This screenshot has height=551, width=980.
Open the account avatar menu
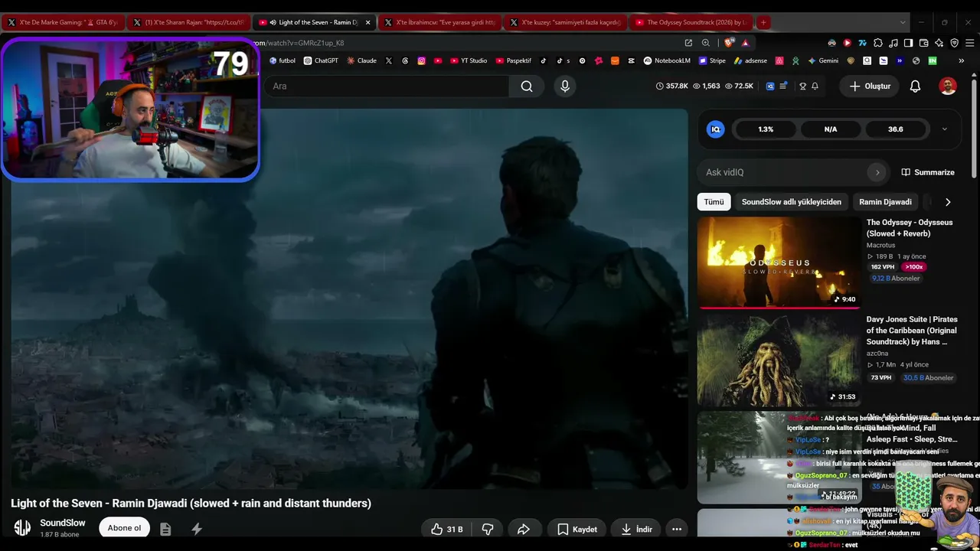click(948, 86)
